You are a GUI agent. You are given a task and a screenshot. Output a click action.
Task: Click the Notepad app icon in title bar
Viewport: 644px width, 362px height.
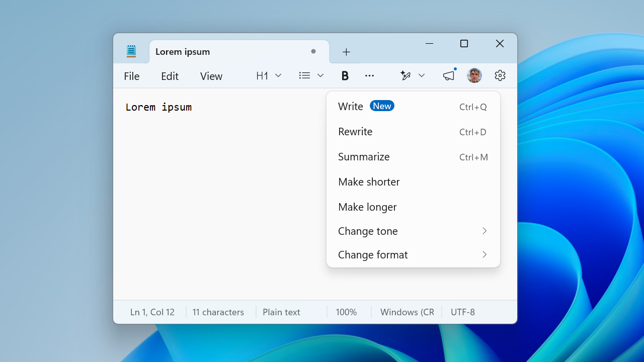coord(131,51)
